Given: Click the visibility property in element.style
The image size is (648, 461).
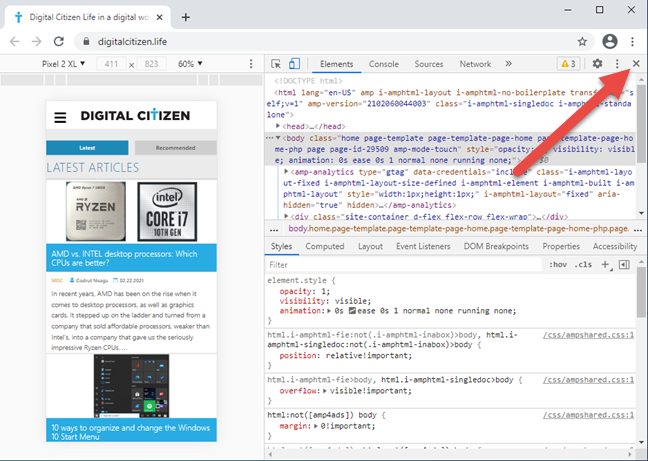Looking at the screenshot, I should coord(303,301).
